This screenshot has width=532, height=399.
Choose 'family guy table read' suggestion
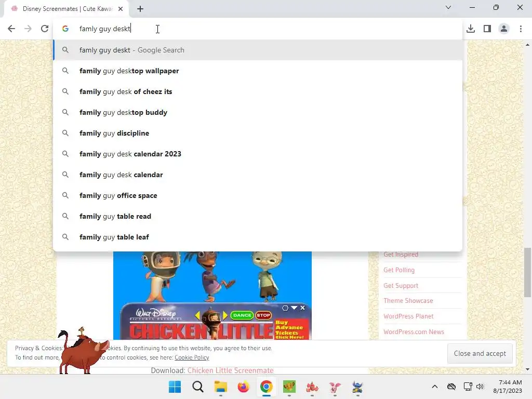click(258, 216)
